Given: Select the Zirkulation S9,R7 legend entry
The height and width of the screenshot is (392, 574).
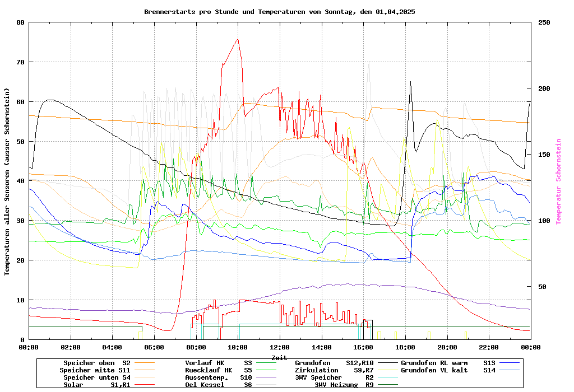Looking at the screenshot, I should click(334, 370).
